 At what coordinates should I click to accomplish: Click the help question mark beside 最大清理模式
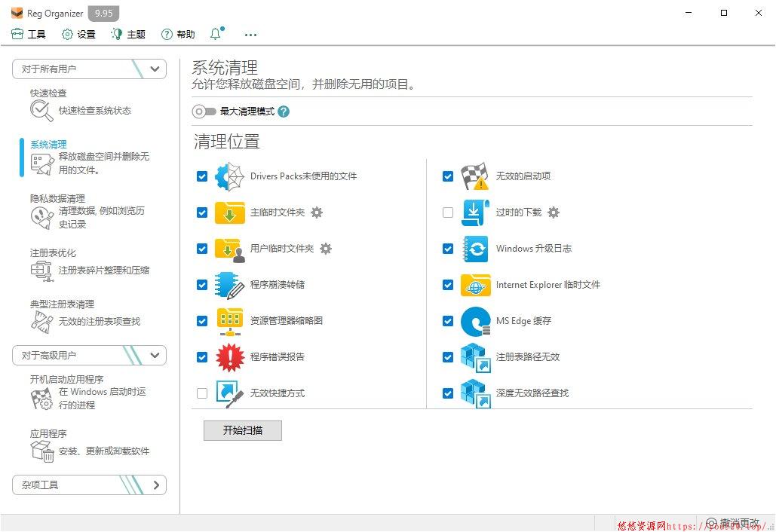tap(284, 112)
